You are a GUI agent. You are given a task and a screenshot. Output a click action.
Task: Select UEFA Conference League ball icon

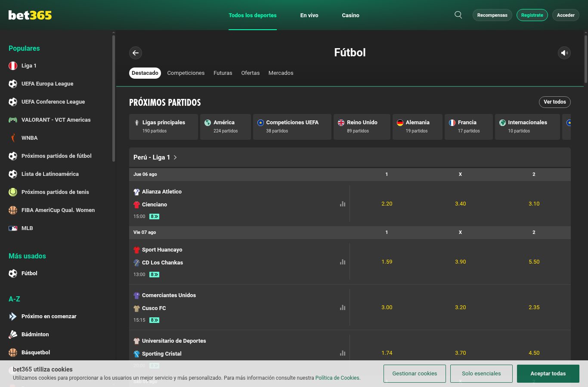pos(13,102)
